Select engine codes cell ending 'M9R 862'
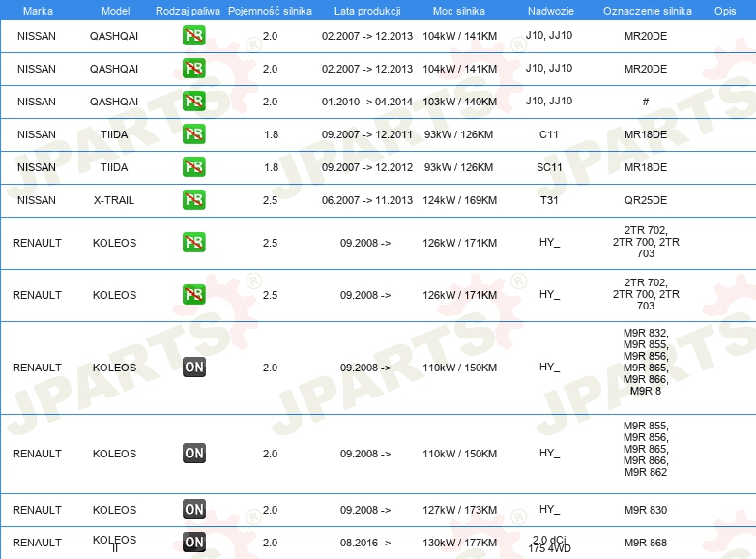Screen dimensions: 756x559 (646, 449)
